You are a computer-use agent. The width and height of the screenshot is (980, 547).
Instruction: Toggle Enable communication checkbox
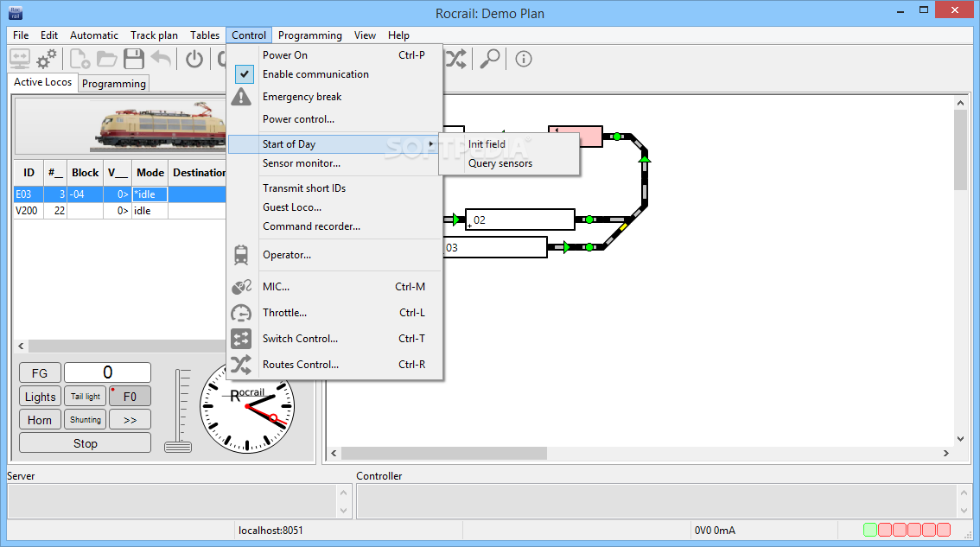[x=245, y=74]
